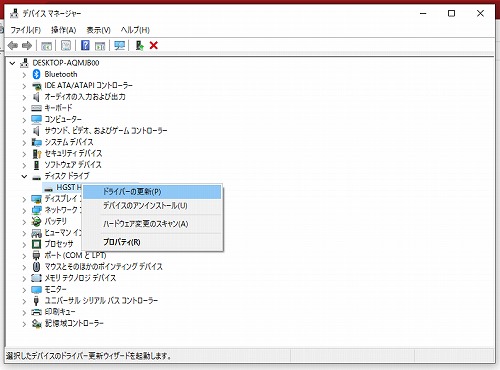The image size is (500, 370).
Task: Go back using the toolbar back arrow
Action: [13, 45]
